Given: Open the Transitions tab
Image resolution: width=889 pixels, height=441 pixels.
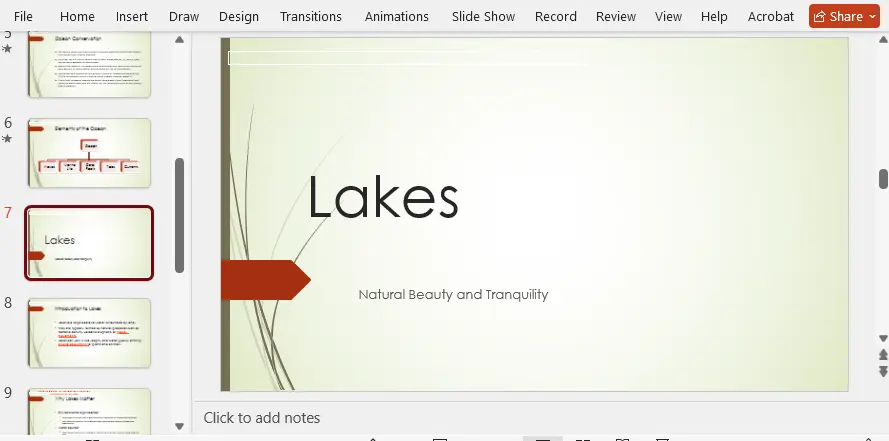Looking at the screenshot, I should coord(311,16).
